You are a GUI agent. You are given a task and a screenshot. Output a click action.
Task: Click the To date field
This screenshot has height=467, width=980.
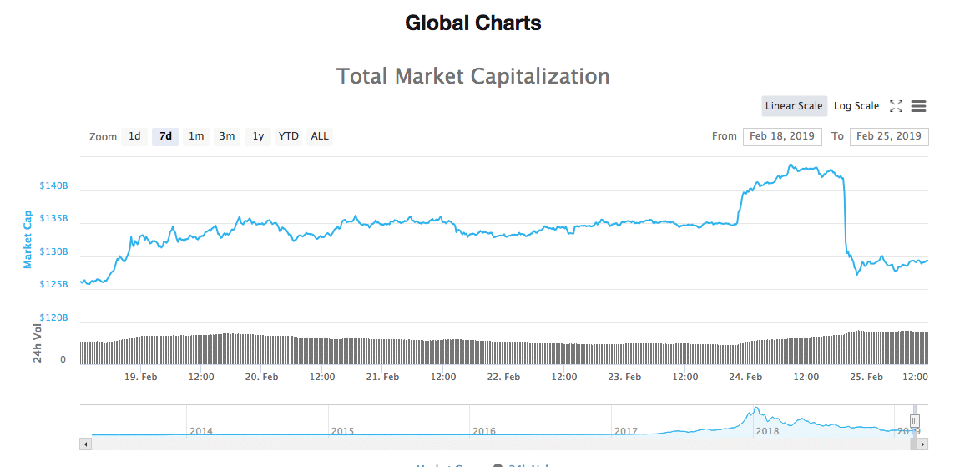[x=889, y=136]
